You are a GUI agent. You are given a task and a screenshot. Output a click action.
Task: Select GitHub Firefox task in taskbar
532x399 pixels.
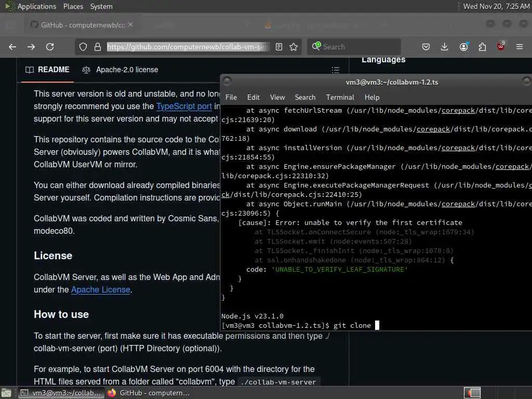point(149,393)
